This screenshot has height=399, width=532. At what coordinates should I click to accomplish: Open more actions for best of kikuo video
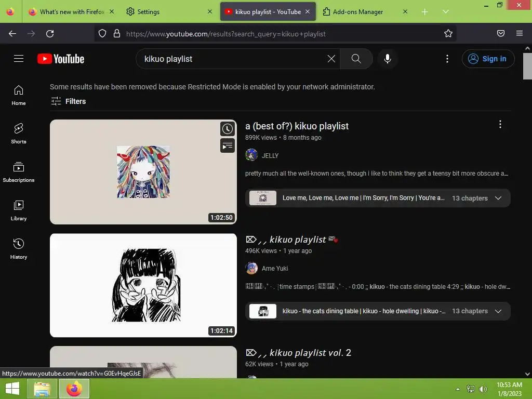[x=500, y=124]
